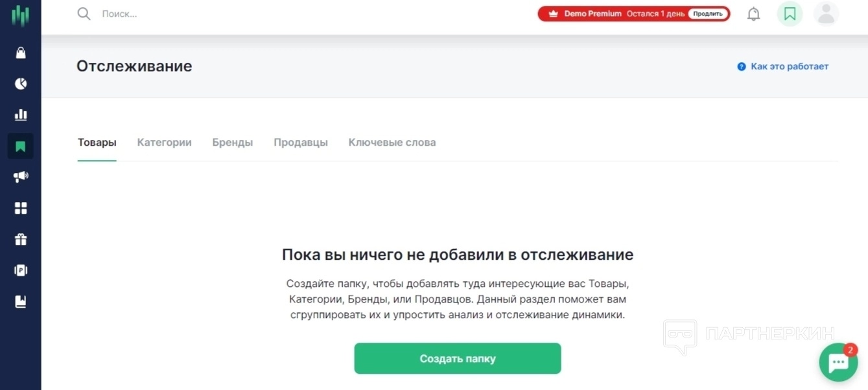Switch to the Бренды tab
This screenshot has width=868, height=390.
232,143
